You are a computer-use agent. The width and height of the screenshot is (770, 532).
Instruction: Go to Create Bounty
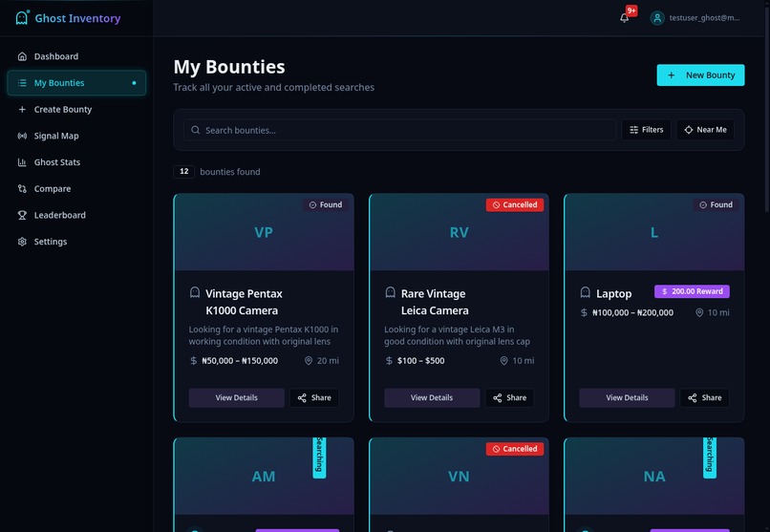click(76, 110)
